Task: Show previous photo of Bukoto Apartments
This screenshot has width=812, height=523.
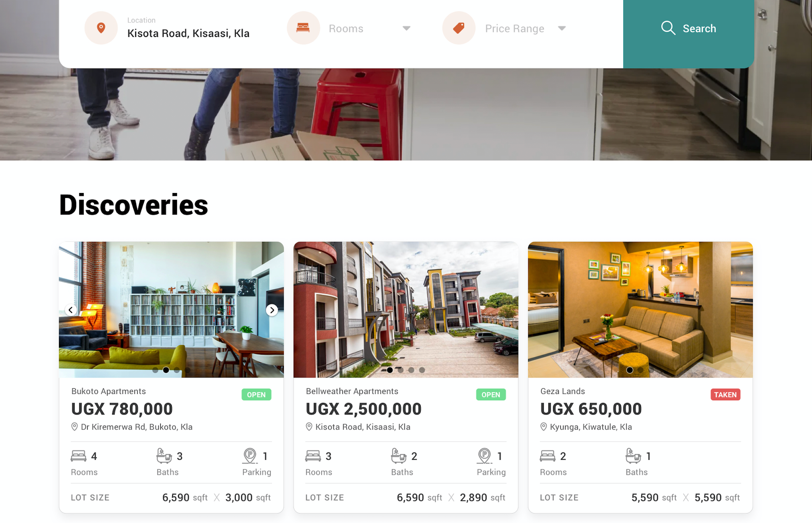Action: point(71,310)
